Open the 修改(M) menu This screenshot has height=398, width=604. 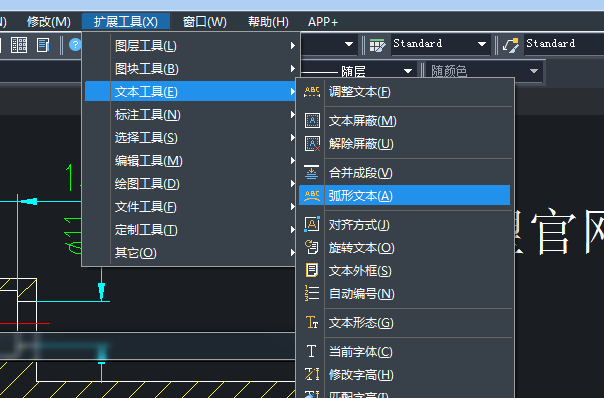49,22
